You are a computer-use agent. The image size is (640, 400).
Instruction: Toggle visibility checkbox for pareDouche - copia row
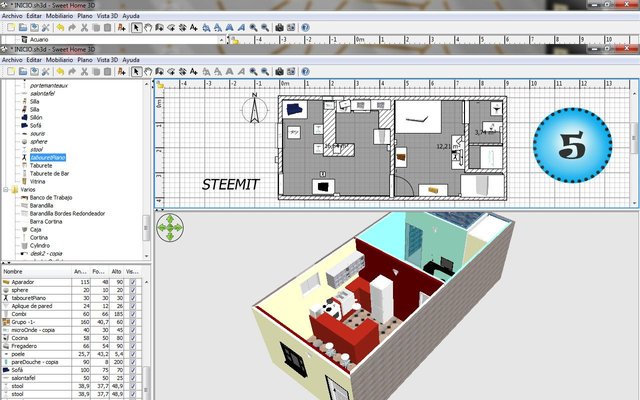coord(133,362)
